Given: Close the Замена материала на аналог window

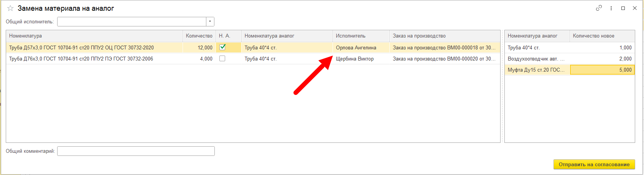Looking at the screenshot, I should point(635,8).
